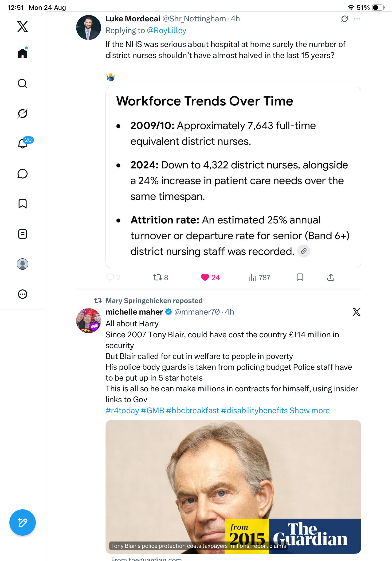
Task: Expand the More circle menu in the sidebar
Action: (x=23, y=294)
